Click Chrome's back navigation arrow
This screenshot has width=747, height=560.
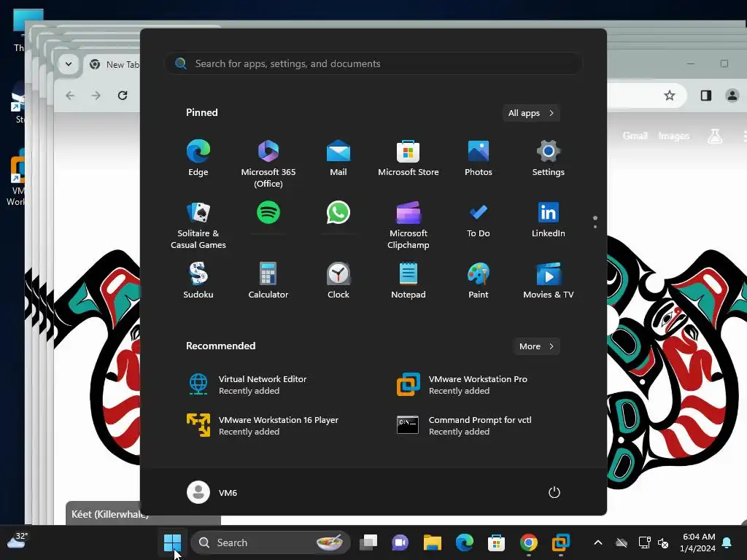(x=71, y=96)
